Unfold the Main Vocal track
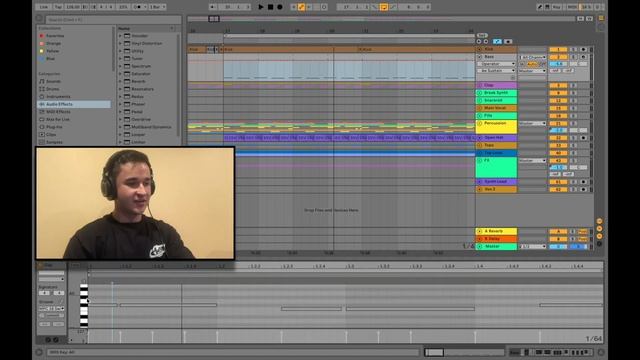 click(480, 108)
